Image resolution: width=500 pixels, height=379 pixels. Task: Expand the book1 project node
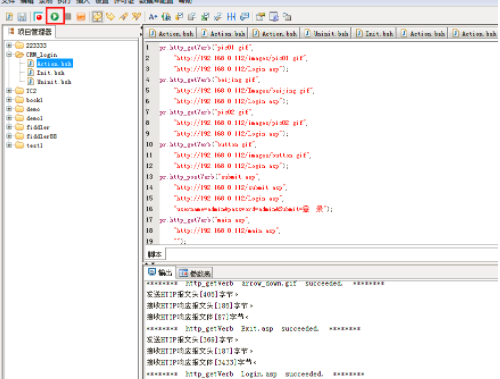[9, 100]
